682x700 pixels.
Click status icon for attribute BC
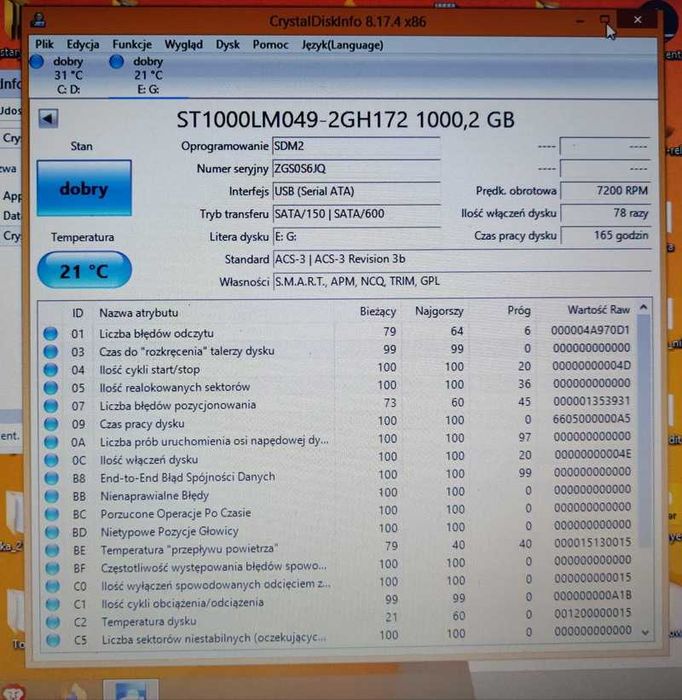pyautogui.click(x=52, y=514)
